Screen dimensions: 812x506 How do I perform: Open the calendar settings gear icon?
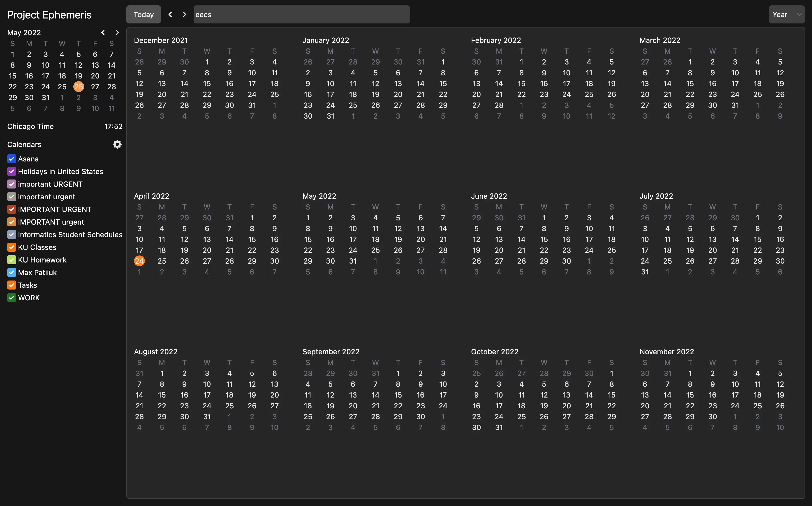[x=117, y=144]
